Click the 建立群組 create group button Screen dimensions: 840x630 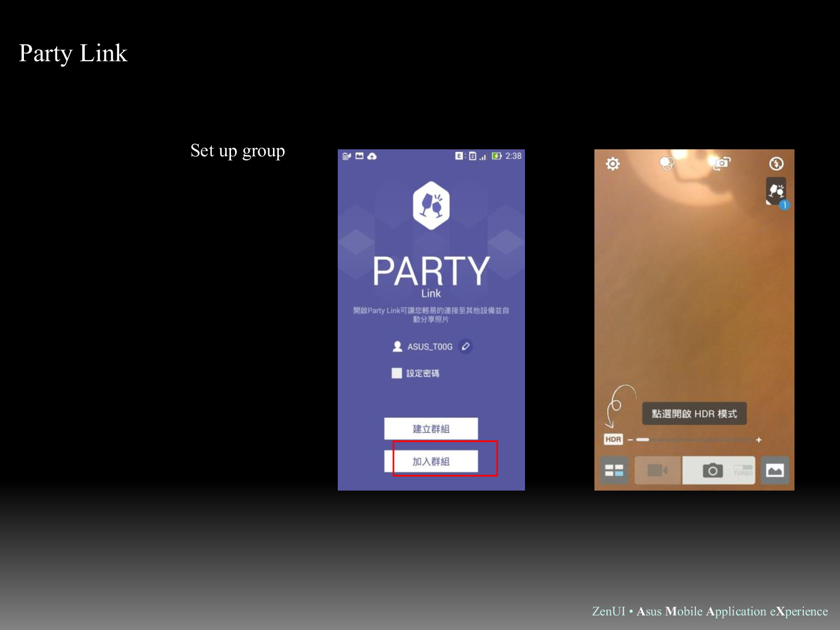[x=431, y=429]
